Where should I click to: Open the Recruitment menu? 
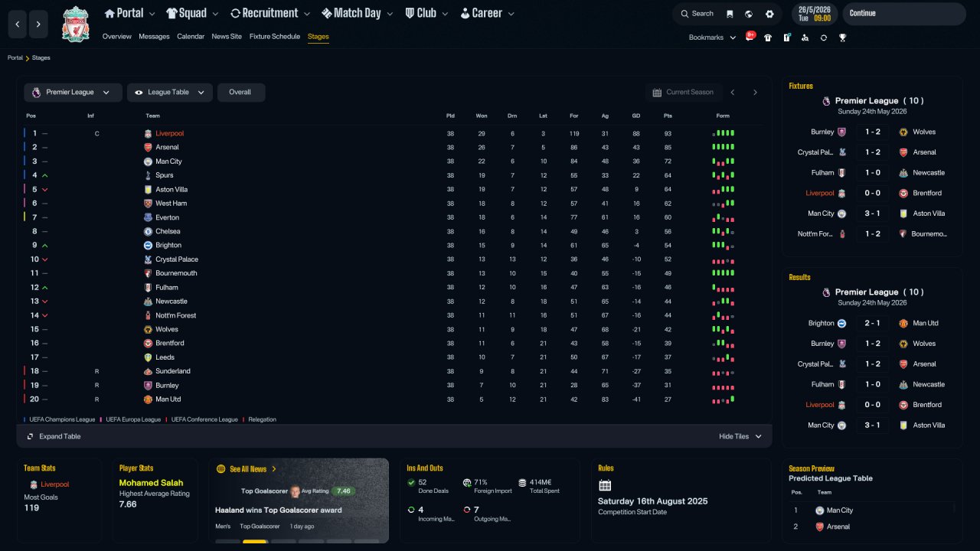point(270,13)
